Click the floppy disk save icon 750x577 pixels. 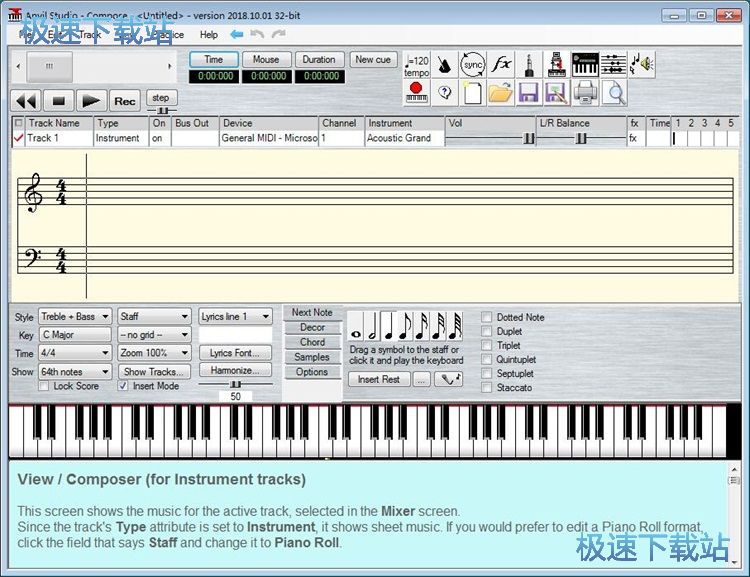[529, 94]
